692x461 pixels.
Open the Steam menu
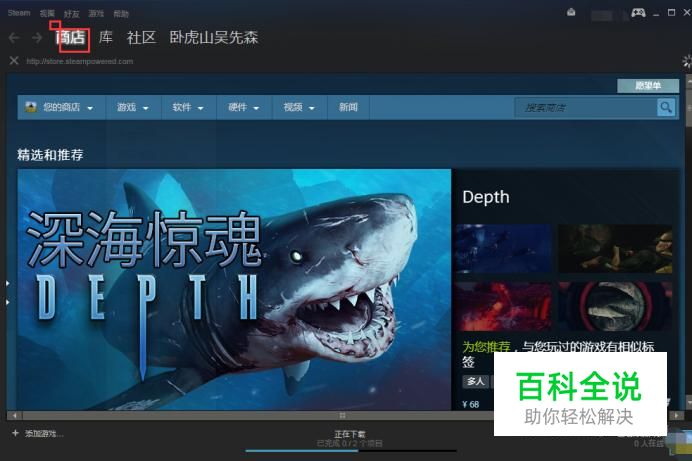click(x=19, y=13)
